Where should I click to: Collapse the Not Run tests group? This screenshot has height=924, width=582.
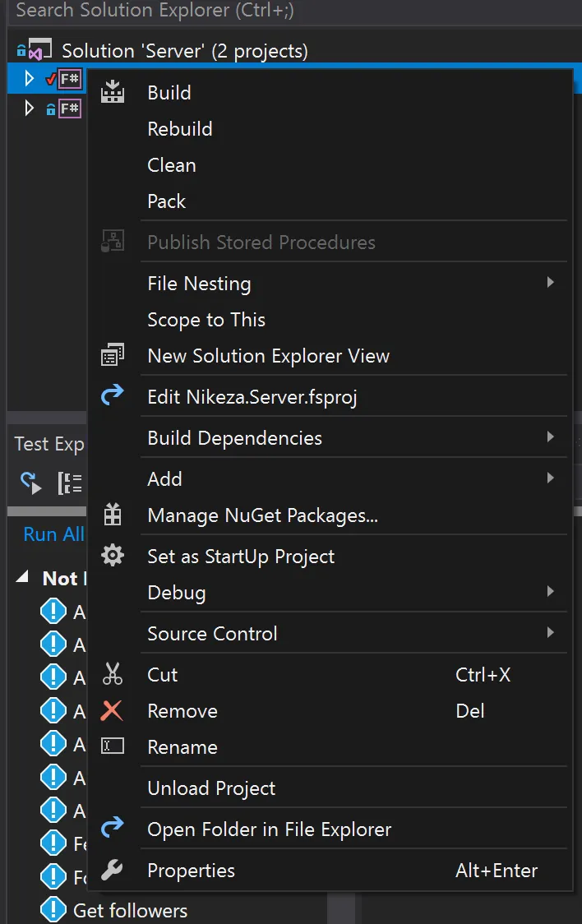[22, 578]
